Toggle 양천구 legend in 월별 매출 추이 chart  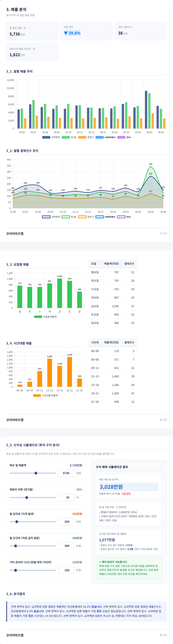click(x=86, y=137)
